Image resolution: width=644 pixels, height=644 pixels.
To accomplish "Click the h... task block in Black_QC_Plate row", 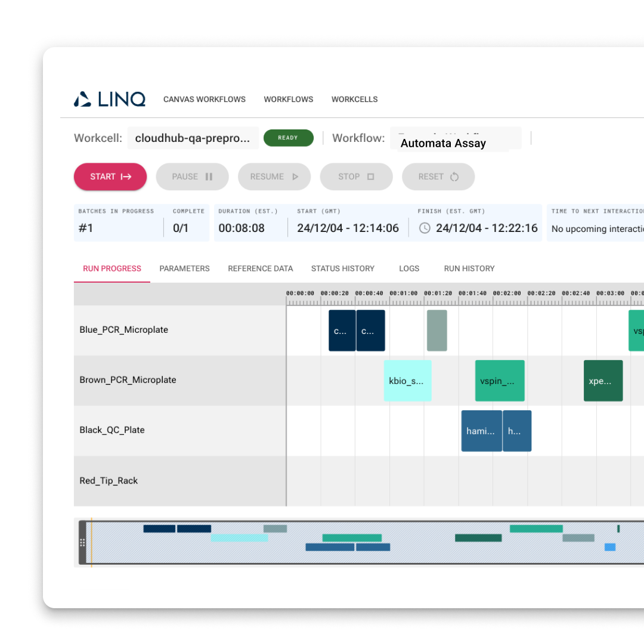I will (517, 431).
